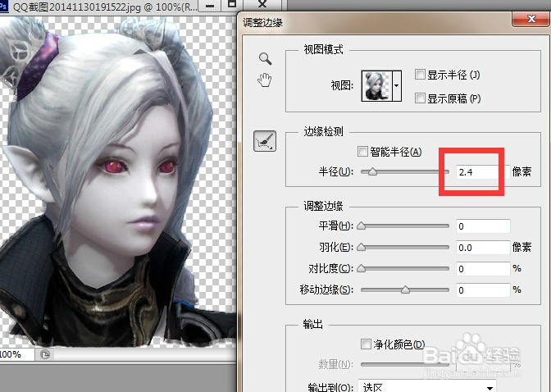This screenshot has height=392, width=551.
Task: Click the 平滑 slider handle
Action: (x=362, y=226)
